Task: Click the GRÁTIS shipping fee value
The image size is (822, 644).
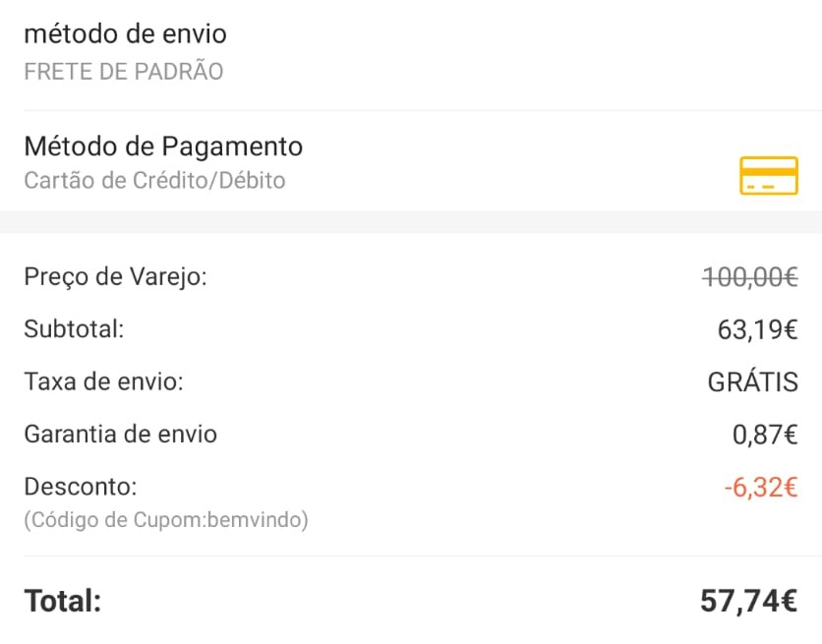Action: (752, 381)
